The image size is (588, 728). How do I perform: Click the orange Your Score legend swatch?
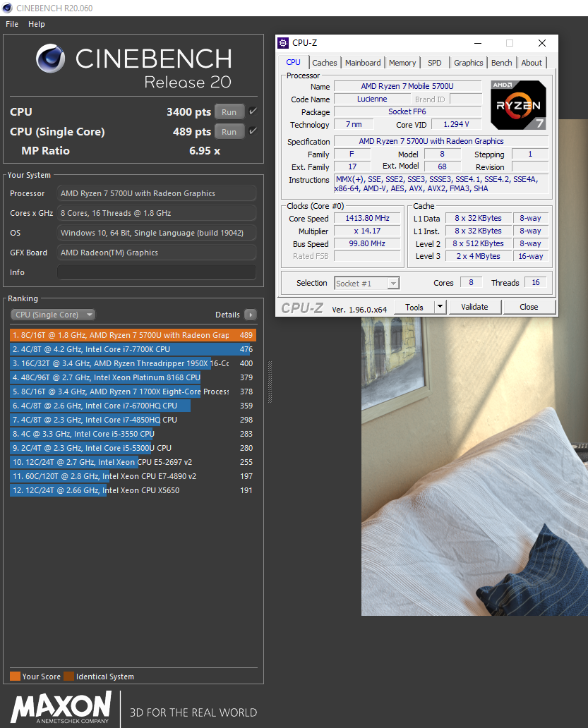point(15,677)
